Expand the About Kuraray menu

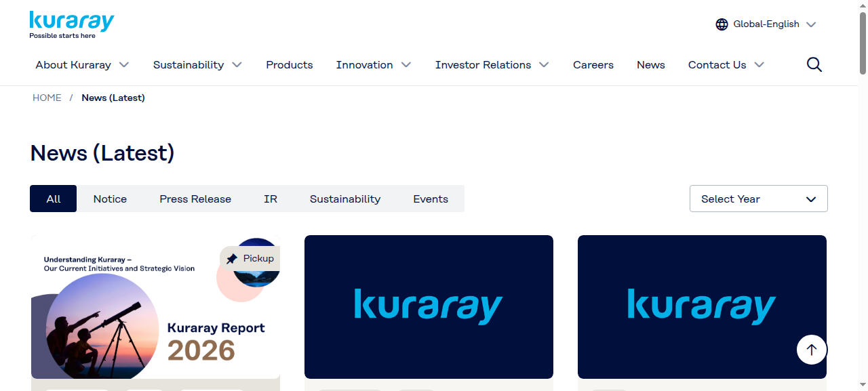(82, 65)
